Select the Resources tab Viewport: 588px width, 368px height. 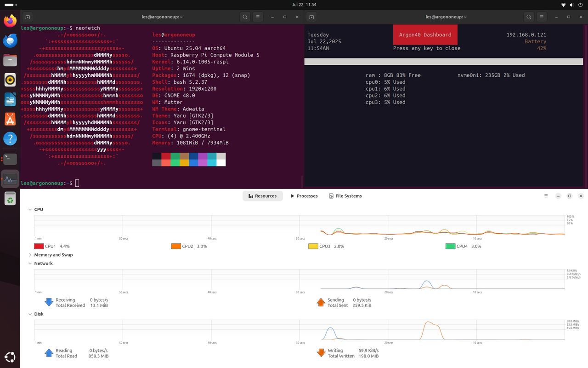pos(263,196)
